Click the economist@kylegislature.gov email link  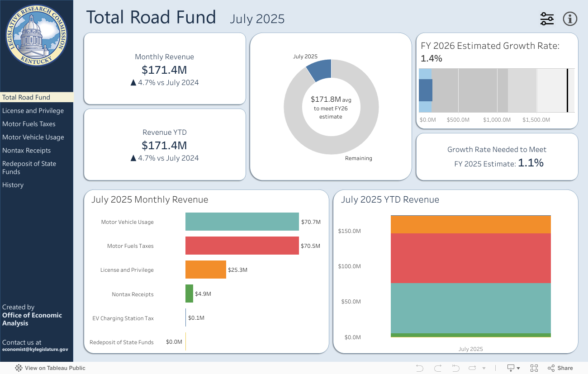pos(35,350)
